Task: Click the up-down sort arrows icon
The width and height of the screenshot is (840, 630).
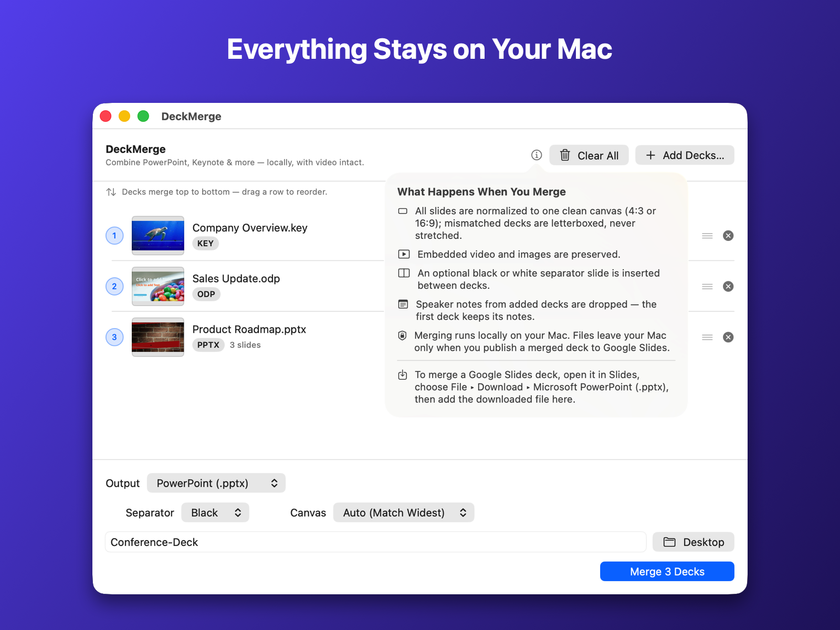Action: pyautogui.click(x=111, y=192)
